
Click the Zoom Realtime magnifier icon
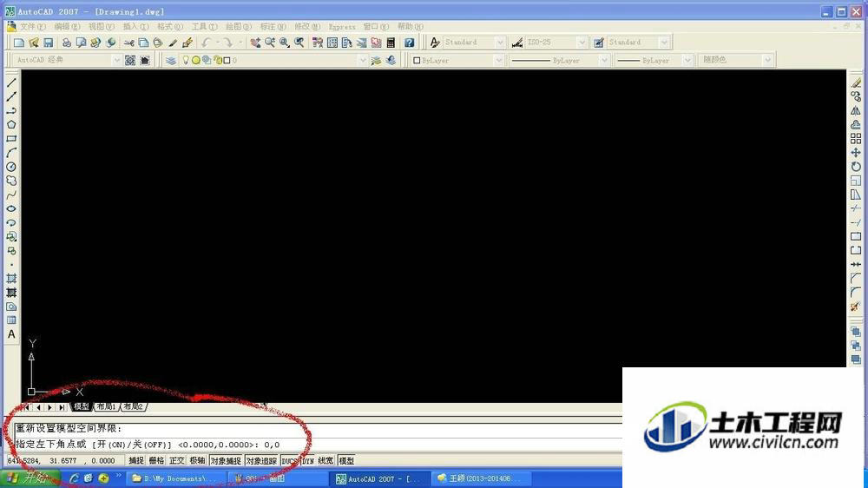coord(270,43)
